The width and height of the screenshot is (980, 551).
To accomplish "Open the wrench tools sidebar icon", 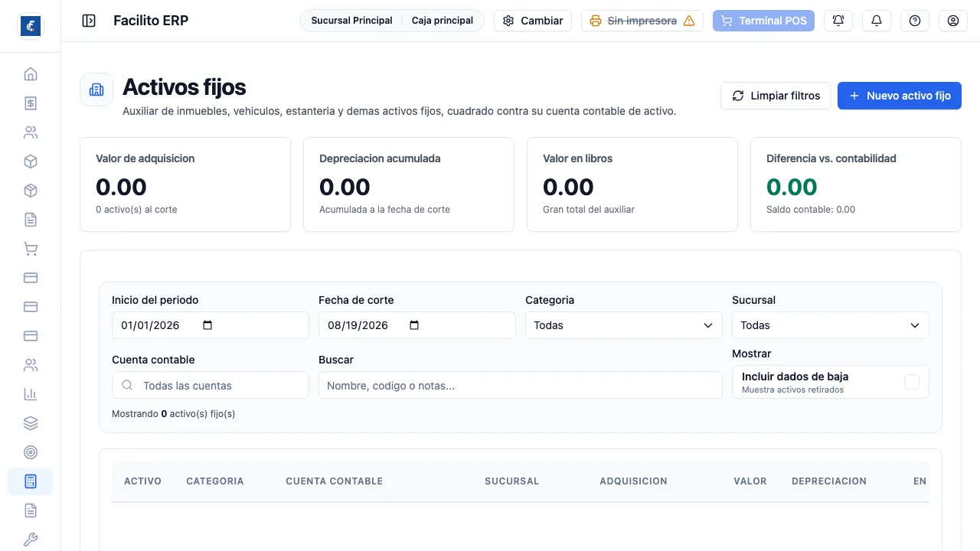I will [x=31, y=540].
